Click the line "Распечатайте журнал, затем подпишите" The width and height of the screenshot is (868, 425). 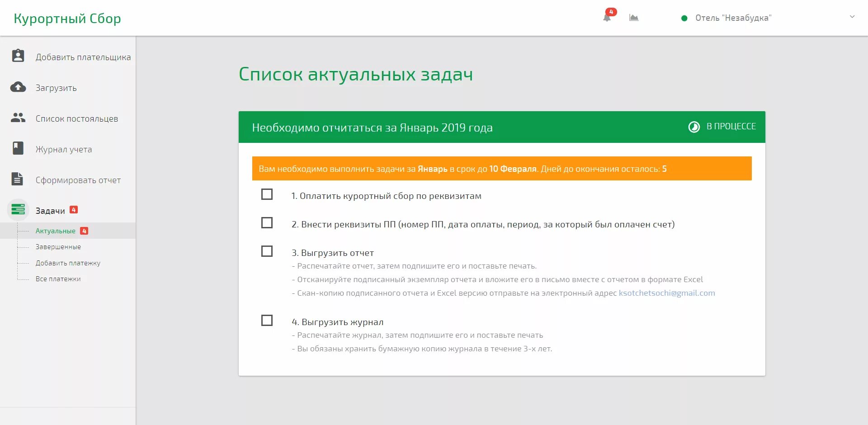point(417,335)
